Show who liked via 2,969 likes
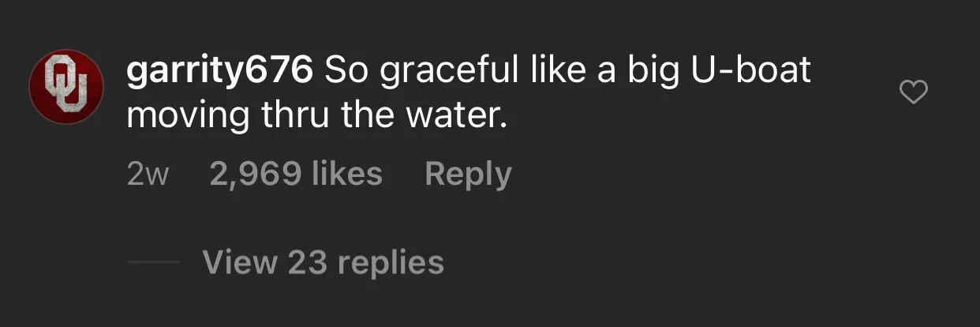This screenshot has width=980, height=327. pyautogui.click(x=296, y=175)
